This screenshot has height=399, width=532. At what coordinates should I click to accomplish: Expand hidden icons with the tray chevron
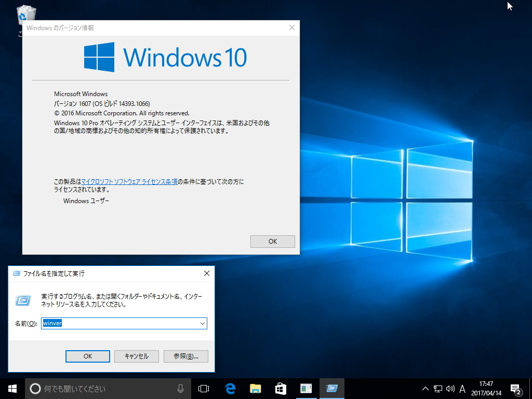tap(425, 388)
